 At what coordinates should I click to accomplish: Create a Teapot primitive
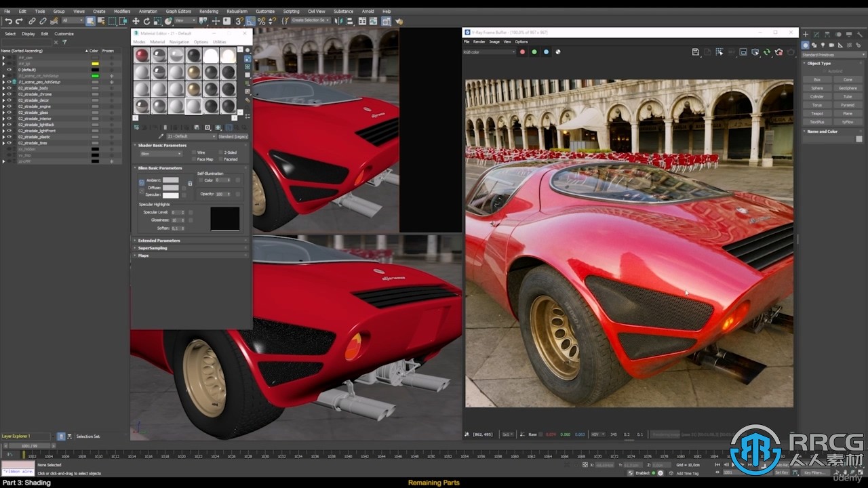[817, 113]
